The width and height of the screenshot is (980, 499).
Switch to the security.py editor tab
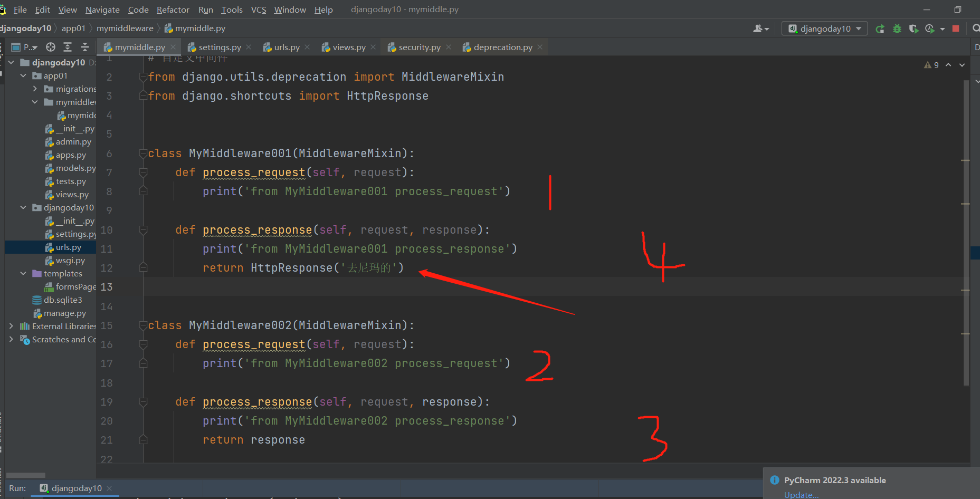click(x=419, y=47)
